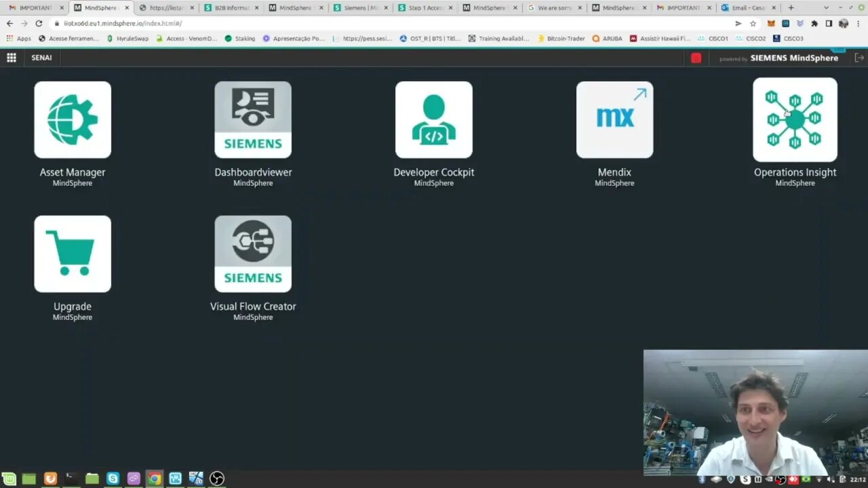This screenshot has height=488, width=868.
Task: Open the Training Availabl... bookmark
Action: [498, 39]
